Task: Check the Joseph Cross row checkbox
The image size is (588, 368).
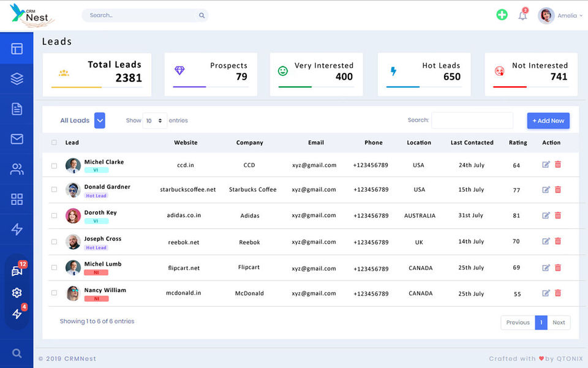Action: tap(54, 242)
